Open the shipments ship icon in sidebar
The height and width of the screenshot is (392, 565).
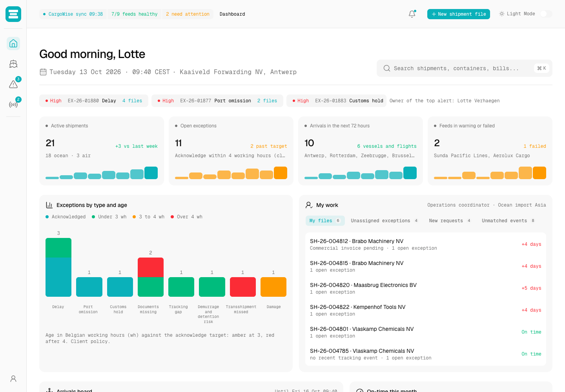(13, 64)
